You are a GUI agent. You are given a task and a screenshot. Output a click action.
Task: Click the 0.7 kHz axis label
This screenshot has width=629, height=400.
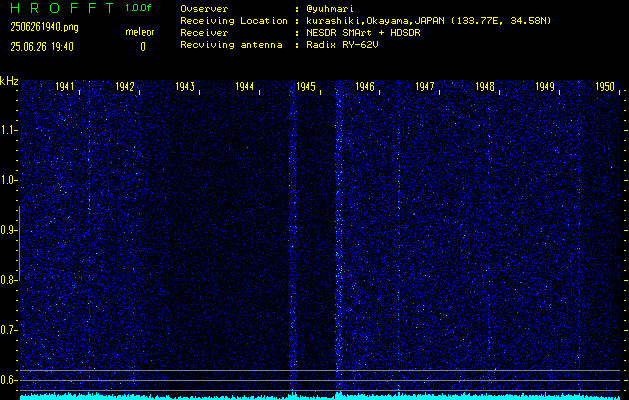[x=7, y=330]
